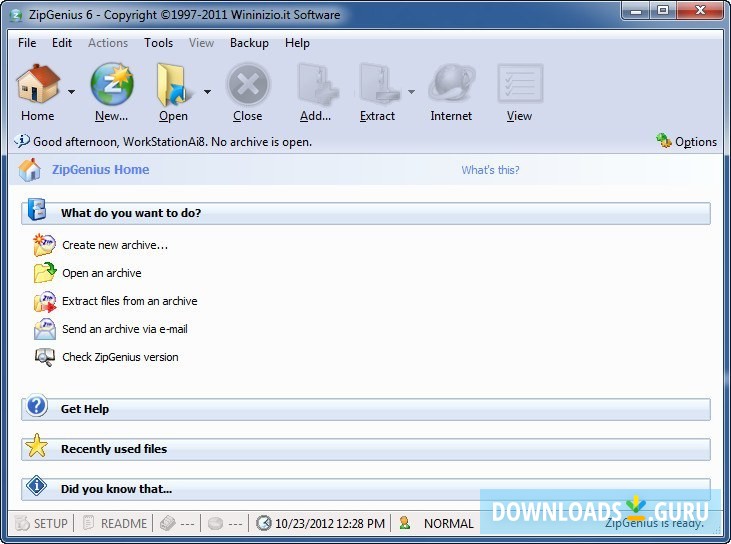Click the What's this? link
This screenshot has width=731, height=544.
click(490, 170)
